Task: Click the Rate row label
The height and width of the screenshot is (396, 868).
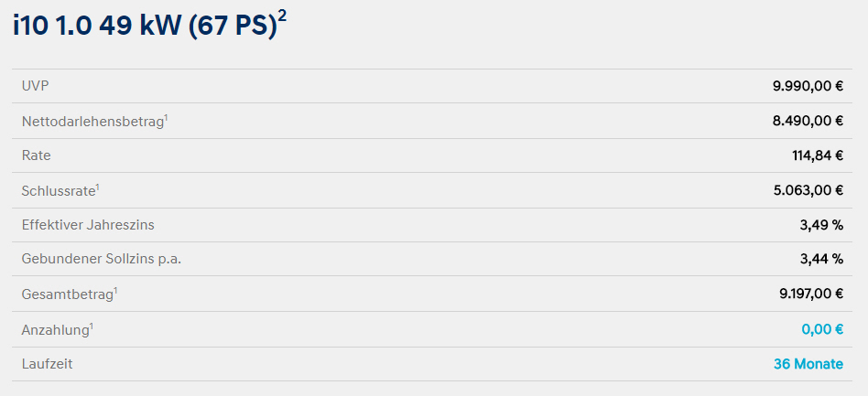Action: click(x=37, y=156)
